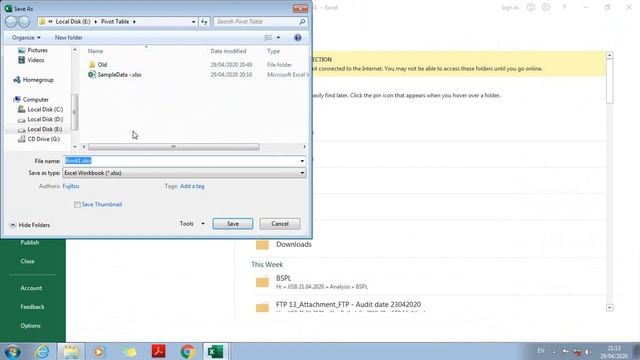
Task: Create a New folder
Action: click(69, 38)
